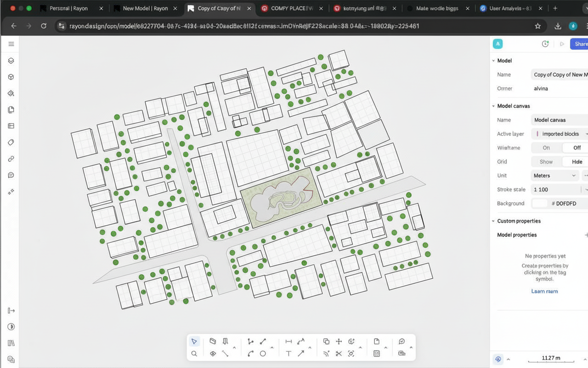The height and width of the screenshot is (368, 588).
Task: Select the Text tool in the toolbar
Action: click(288, 353)
